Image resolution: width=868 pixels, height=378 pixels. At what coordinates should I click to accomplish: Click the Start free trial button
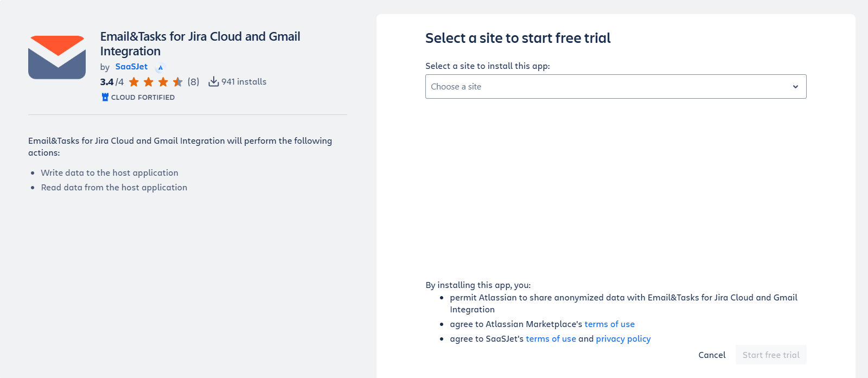pos(770,355)
